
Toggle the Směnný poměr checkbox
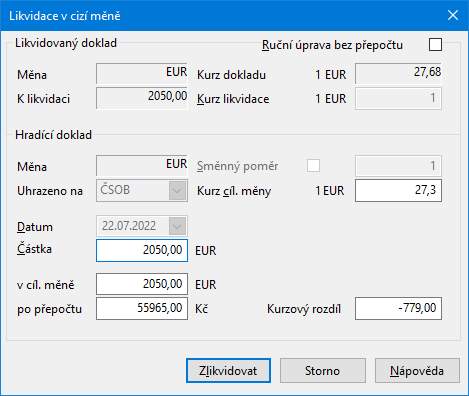(313, 165)
